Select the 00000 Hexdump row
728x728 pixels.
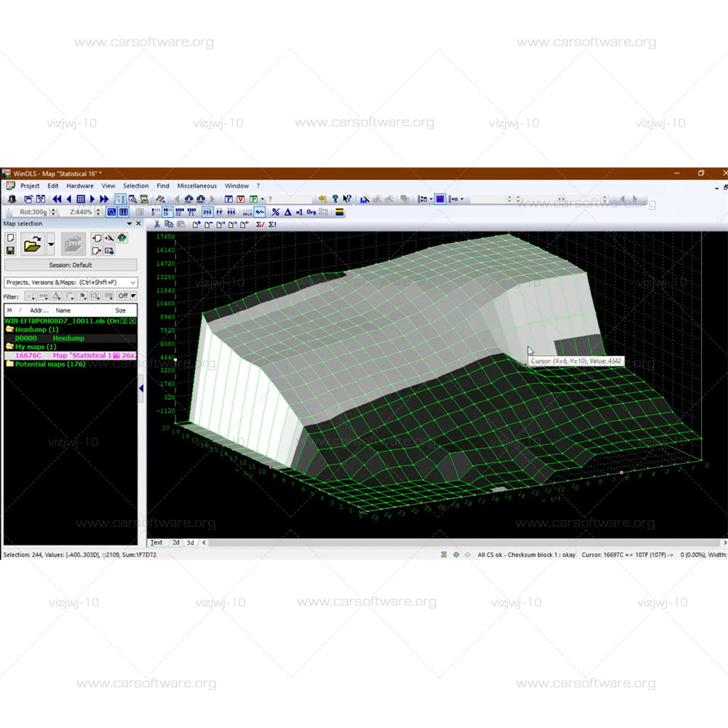pos(71,338)
